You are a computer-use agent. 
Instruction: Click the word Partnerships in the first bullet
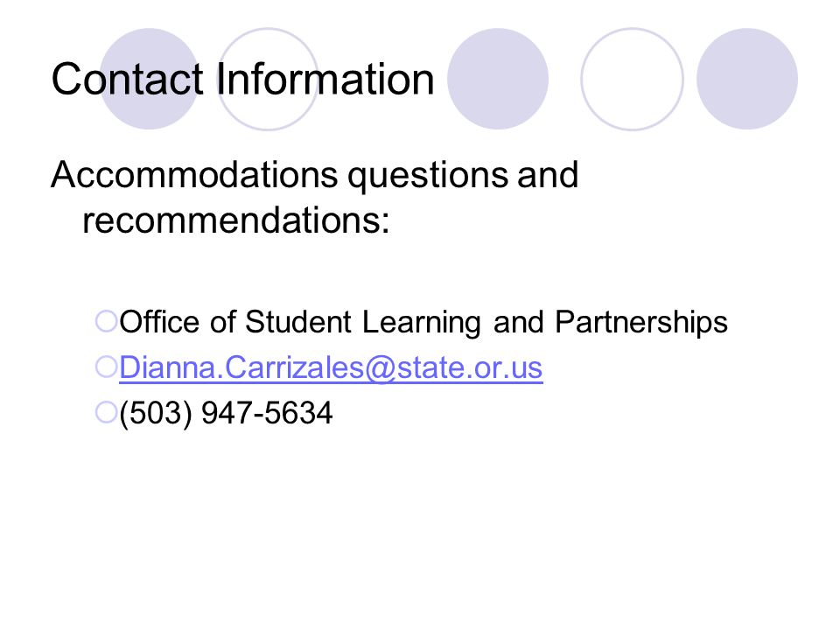point(641,324)
